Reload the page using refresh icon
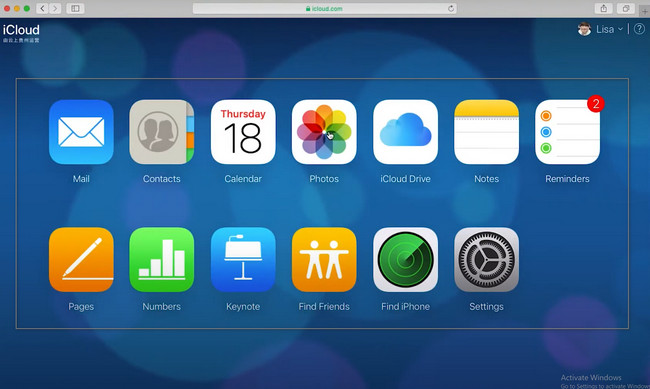 (451, 8)
